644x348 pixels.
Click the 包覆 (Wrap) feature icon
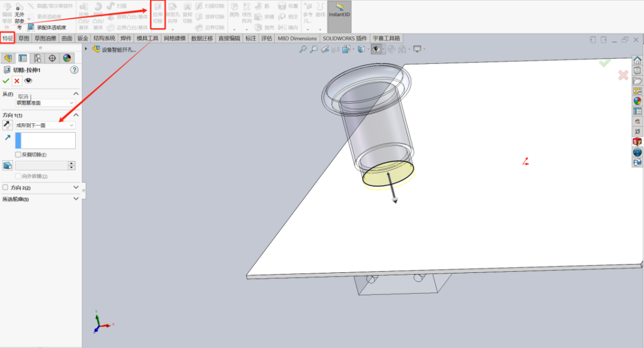[290, 6]
